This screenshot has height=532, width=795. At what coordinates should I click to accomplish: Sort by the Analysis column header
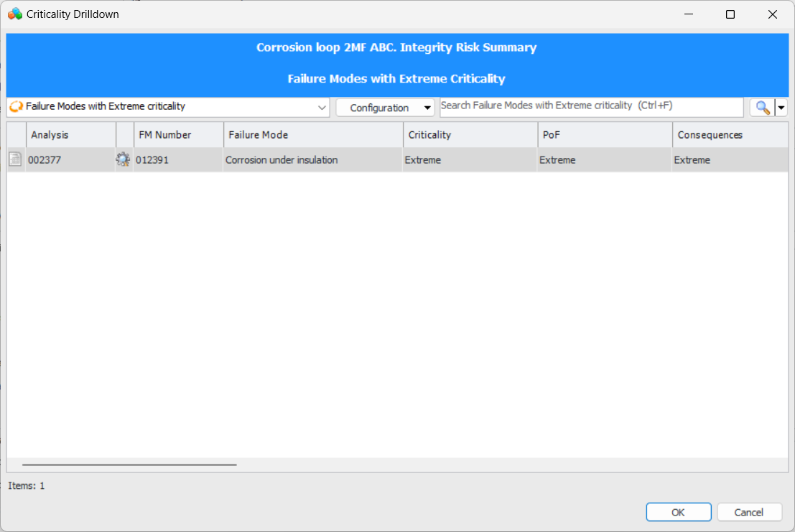pos(71,135)
